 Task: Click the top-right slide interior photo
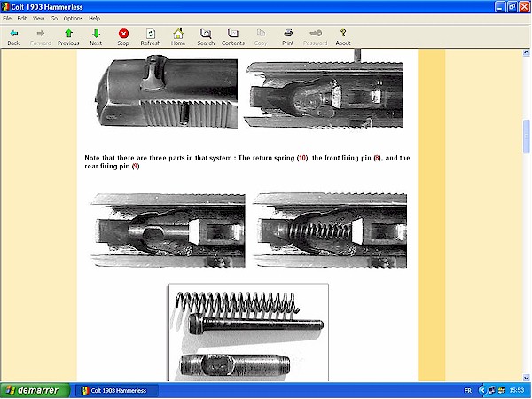point(324,90)
